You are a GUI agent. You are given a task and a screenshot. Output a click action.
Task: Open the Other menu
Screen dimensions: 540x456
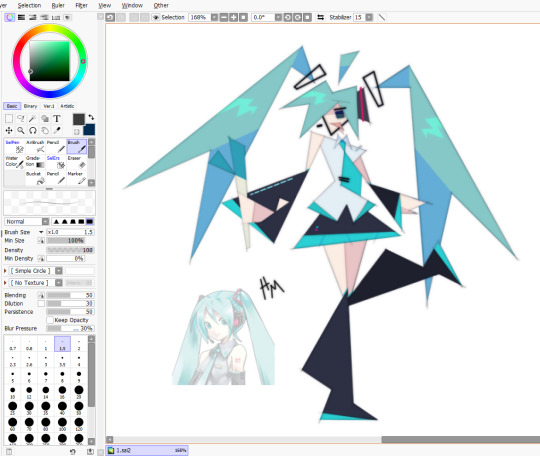pos(161,6)
